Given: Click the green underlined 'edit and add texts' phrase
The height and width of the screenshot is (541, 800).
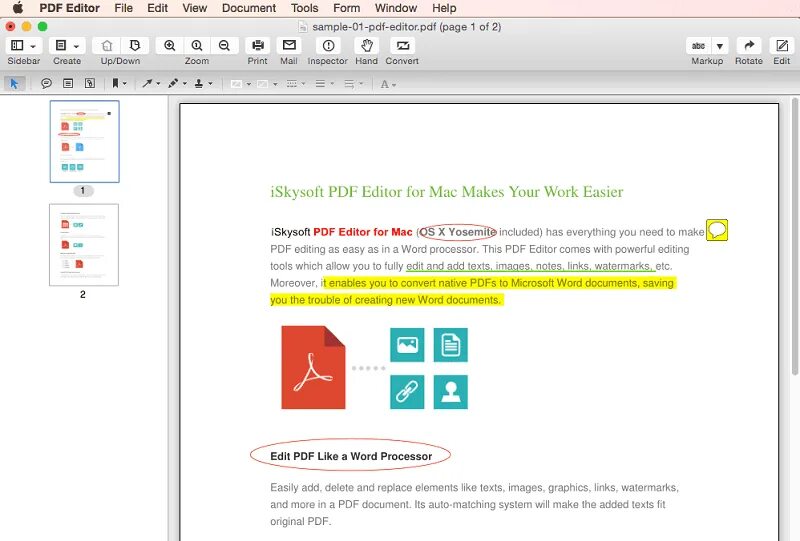Looking at the screenshot, I should [531, 266].
